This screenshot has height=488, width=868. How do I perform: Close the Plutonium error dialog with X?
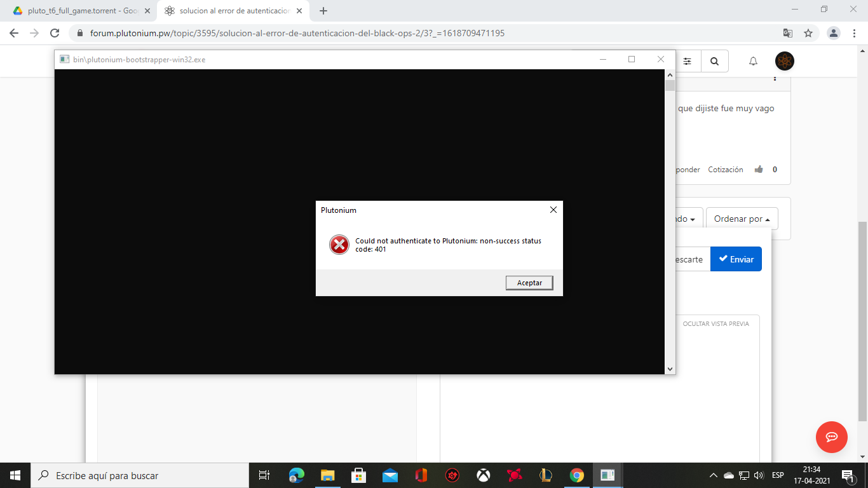click(x=553, y=210)
